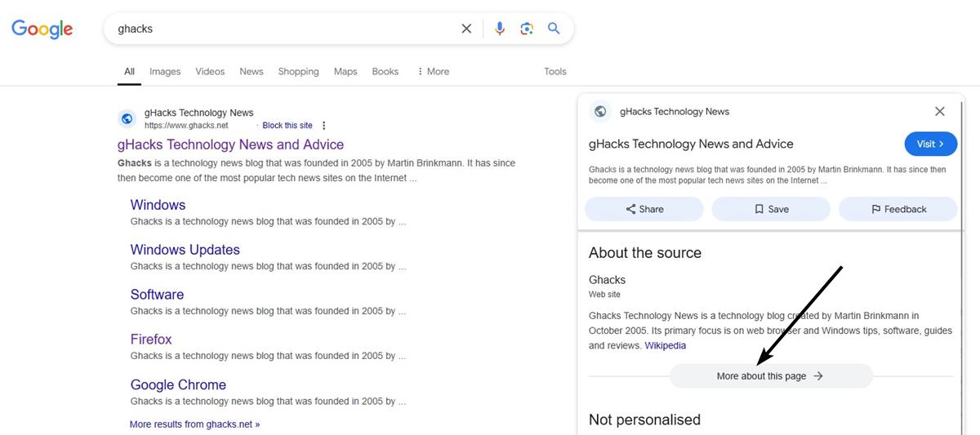Click the Google logo
This screenshot has width=980, height=435.
click(x=42, y=29)
